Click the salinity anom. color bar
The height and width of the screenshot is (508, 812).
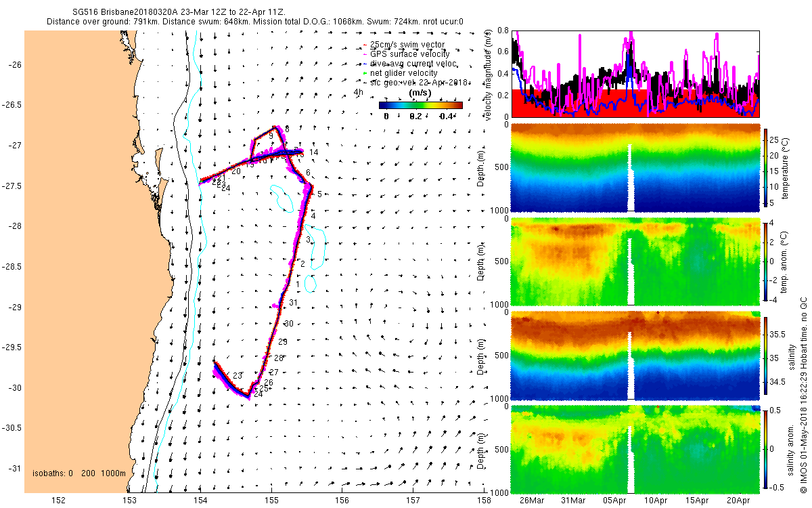click(x=767, y=448)
